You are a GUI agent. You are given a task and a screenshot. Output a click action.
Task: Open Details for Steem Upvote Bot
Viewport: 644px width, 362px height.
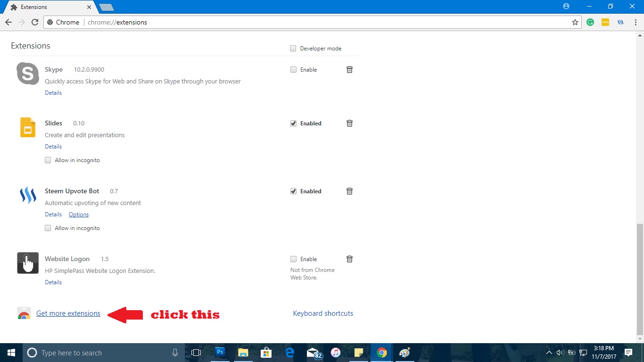pos(53,214)
